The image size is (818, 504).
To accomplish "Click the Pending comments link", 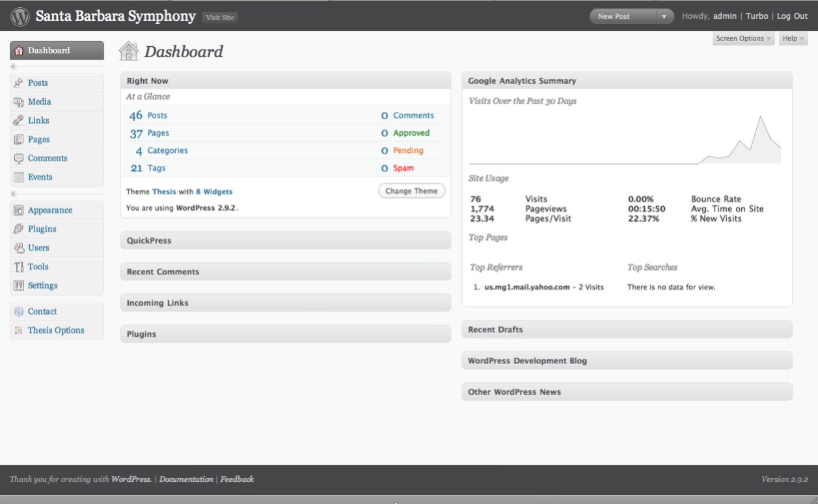I will tap(408, 150).
